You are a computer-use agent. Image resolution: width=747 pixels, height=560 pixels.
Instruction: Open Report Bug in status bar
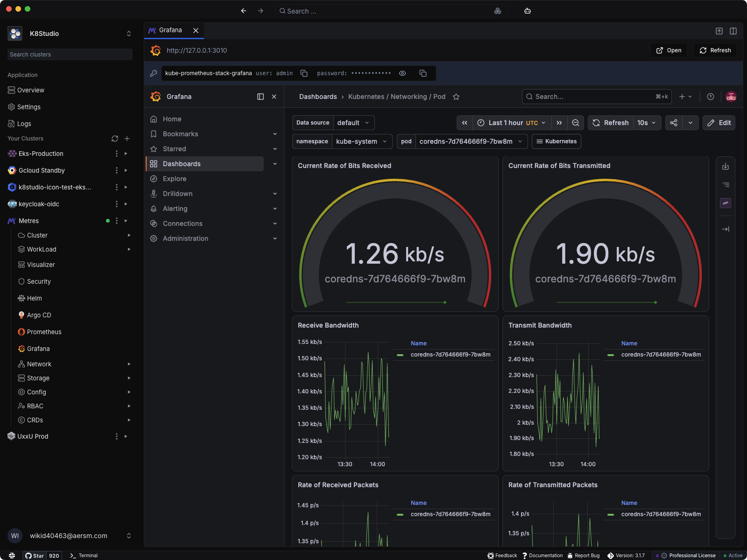coord(583,555)
